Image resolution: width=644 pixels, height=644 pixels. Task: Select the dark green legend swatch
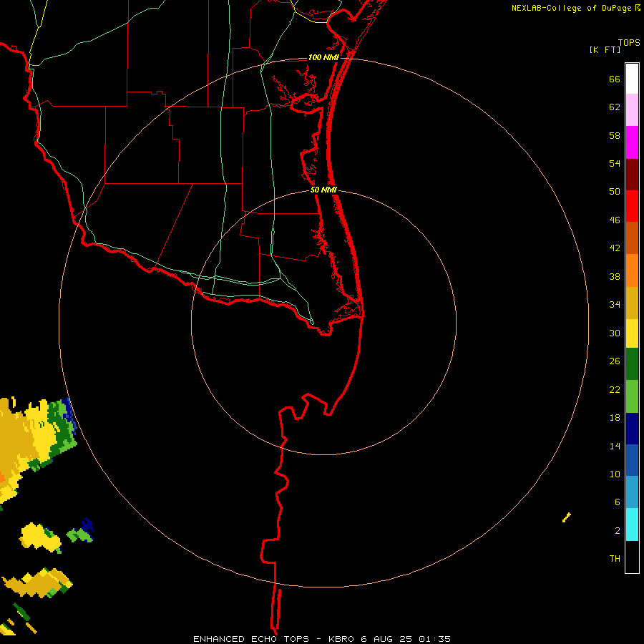pos(632,364)
